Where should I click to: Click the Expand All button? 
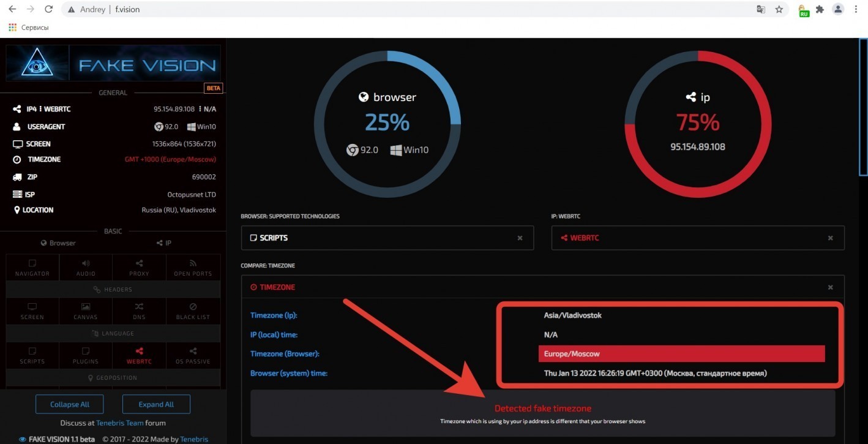click(156, 404)
